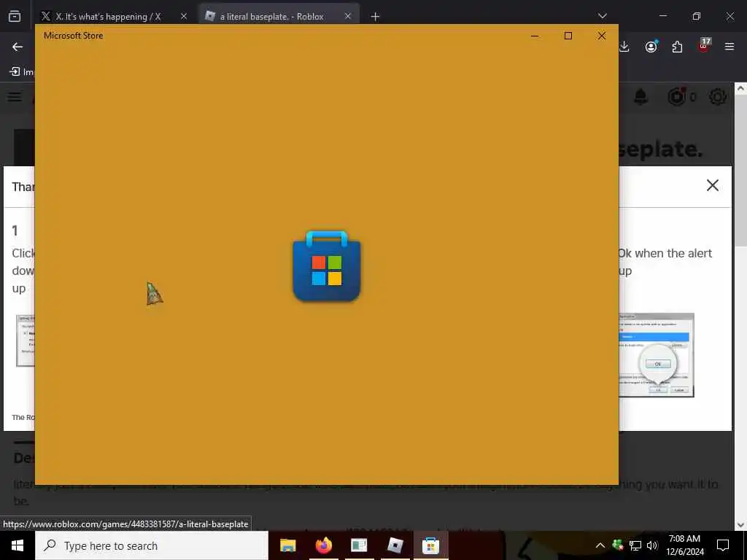The height and width of the screenshot is (560, 747).
Task: Open the Robux balance icon
Action: [676, 97]
